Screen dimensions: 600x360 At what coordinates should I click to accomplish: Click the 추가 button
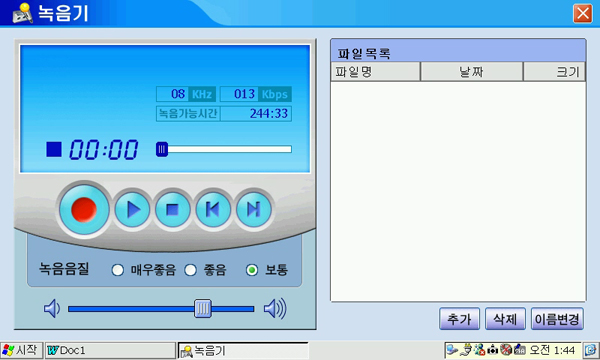click(x=459, y=319)
